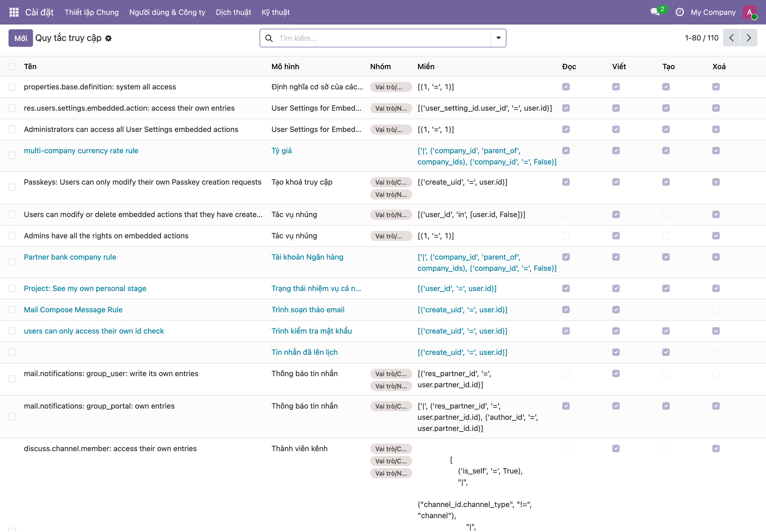Click domain [('user_setting_id.user_id', '=', user.id)]

pos(485,108)
